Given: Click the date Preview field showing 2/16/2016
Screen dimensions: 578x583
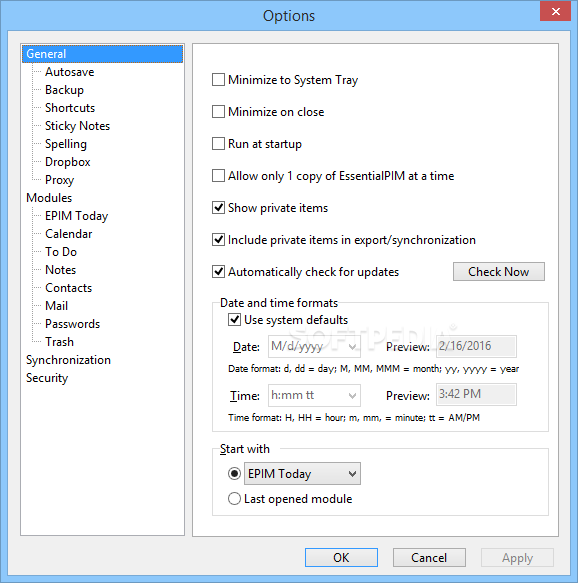Looking at the screenshot, I should [476, 346].
